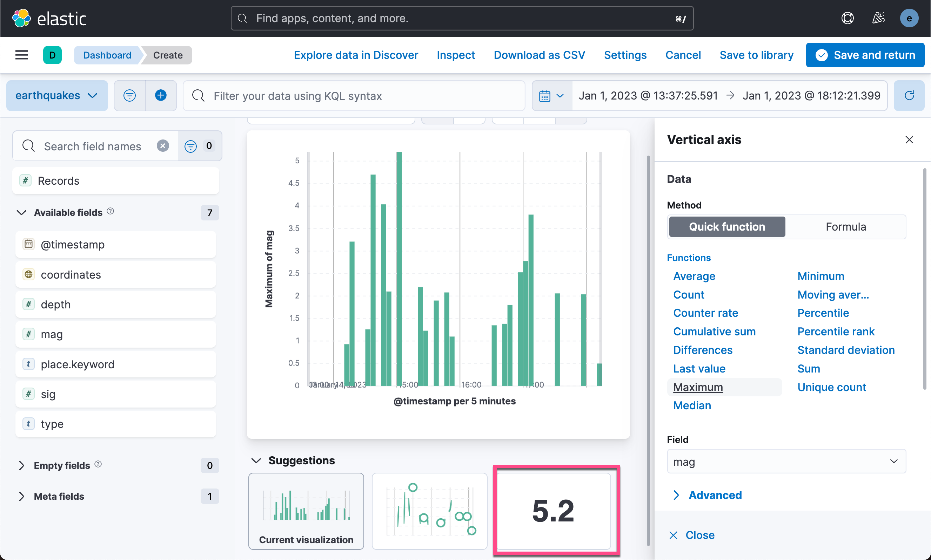Open the saved query filter menu icon
Viewport: 931px width, 560px height.
(129, 95)
